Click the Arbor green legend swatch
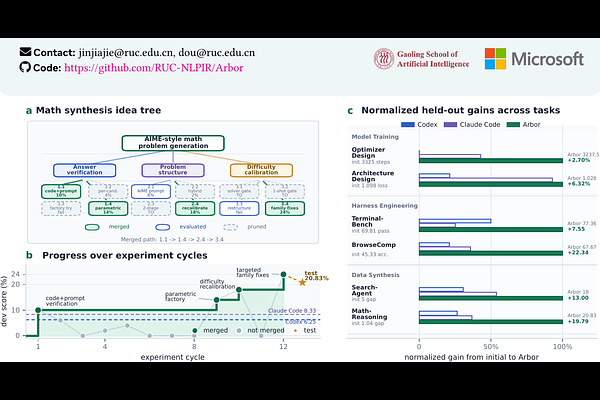 click(513, 124)
